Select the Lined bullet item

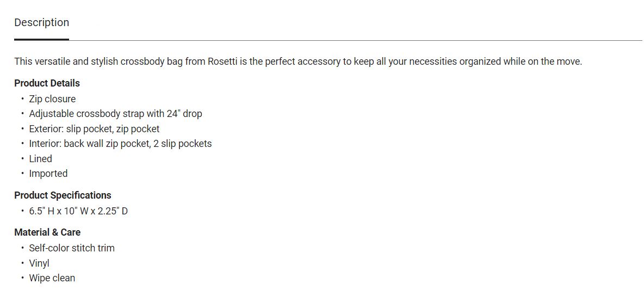pos(41,159)
